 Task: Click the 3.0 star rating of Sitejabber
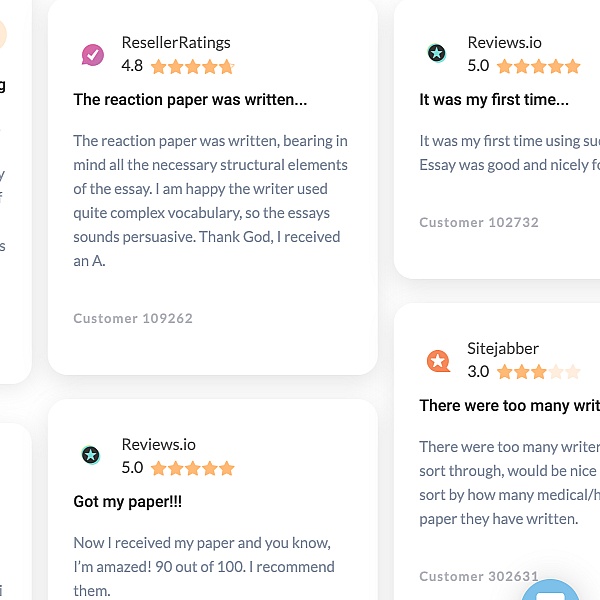538,372
